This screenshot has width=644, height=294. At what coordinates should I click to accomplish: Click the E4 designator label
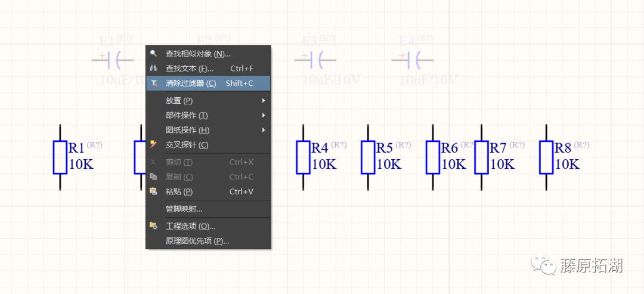pos(407,41)
